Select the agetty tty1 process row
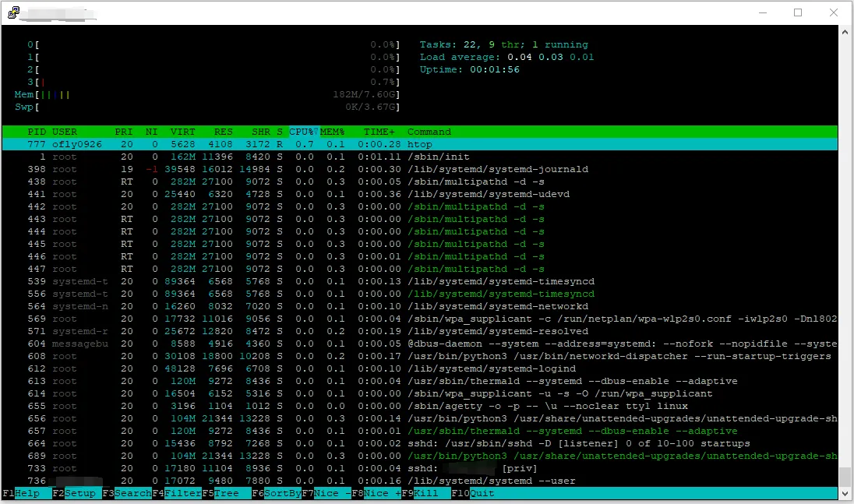 420,406
